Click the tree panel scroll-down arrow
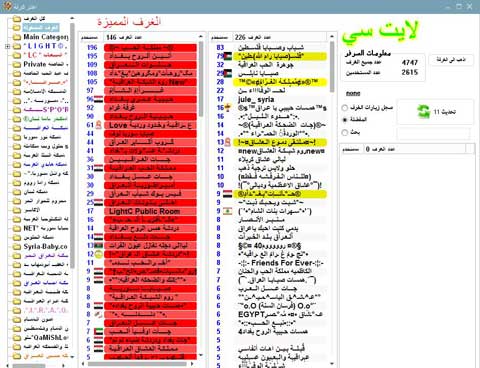Viewport: 480px width, 368px height. tap(72, 357)
